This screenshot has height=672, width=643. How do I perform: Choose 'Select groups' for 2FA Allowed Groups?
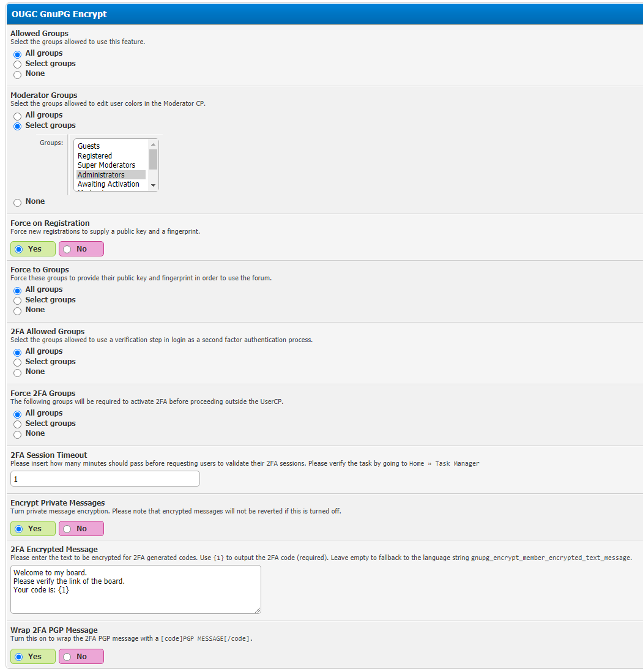pos(17,362)
